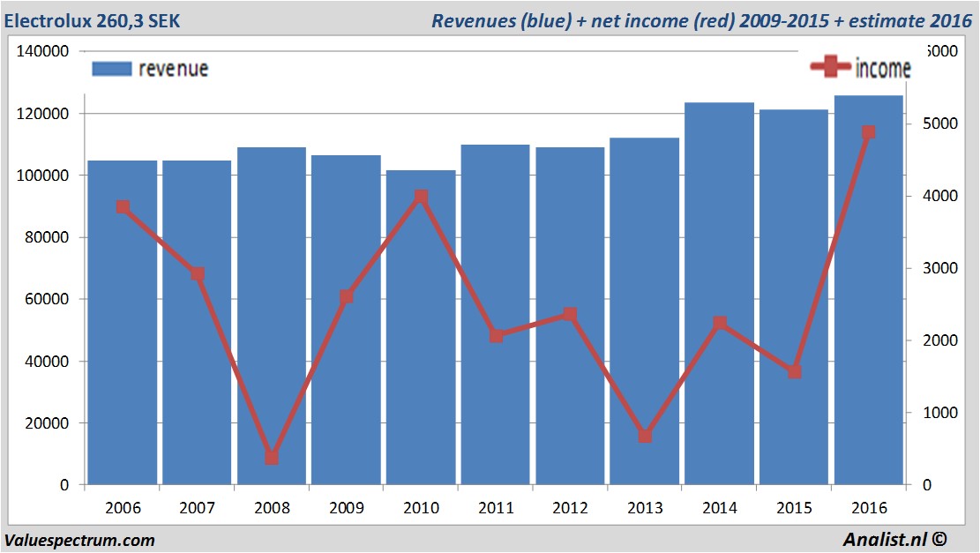Select the 2013 income data point

coord(645,436)
